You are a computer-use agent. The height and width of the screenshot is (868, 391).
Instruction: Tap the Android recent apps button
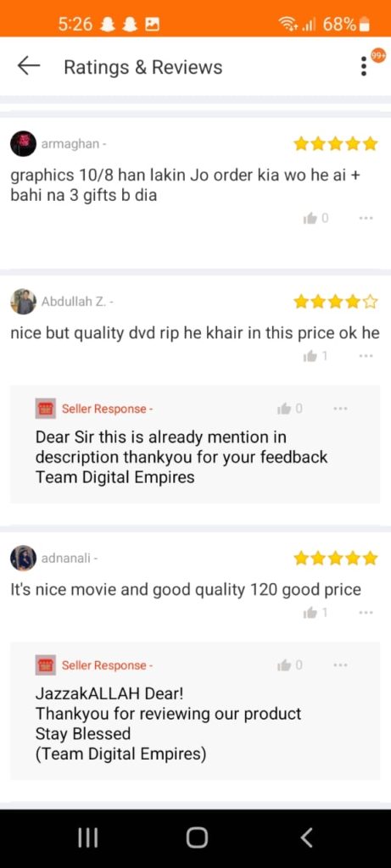click(x=87, y=838)
